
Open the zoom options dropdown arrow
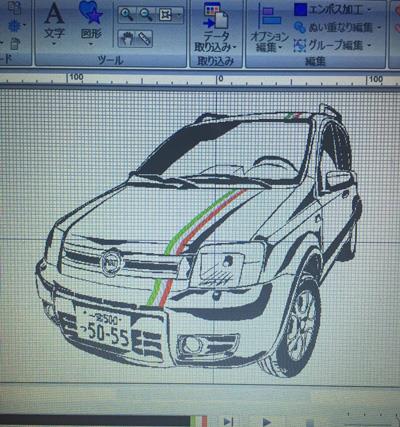pos(179,15)
